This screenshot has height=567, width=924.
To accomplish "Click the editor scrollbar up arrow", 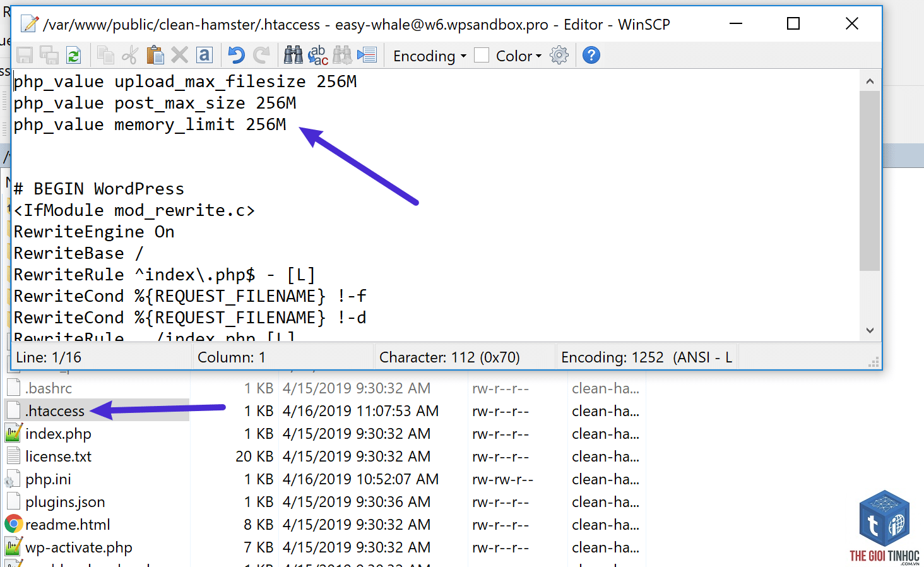I will [x=870, y=81].
